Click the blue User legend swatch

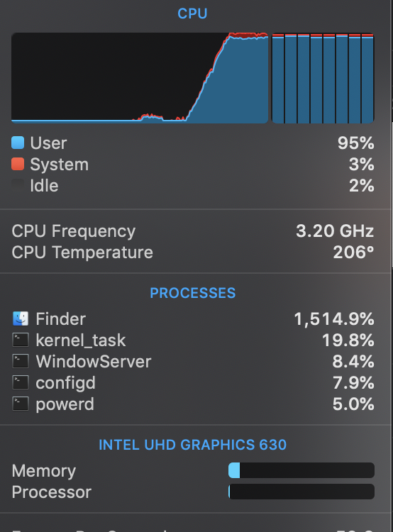click(18, 143)
